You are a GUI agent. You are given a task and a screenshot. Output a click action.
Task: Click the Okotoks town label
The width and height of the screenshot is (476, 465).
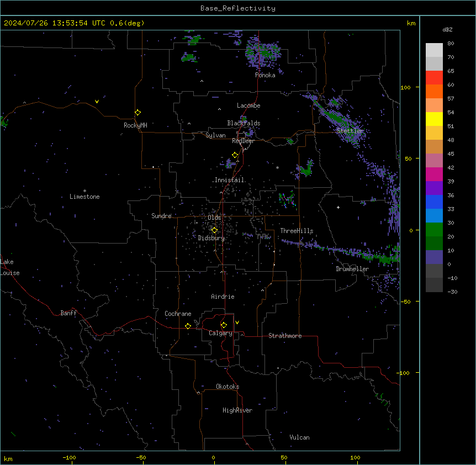click(x=228, y=387)
